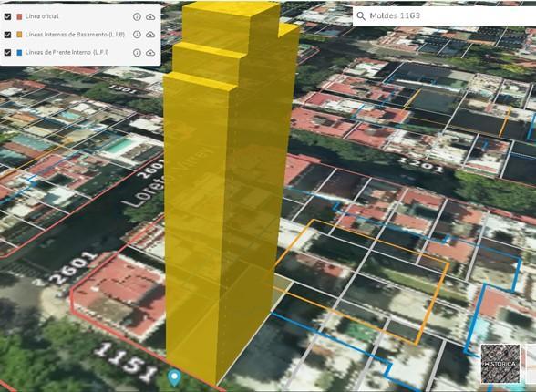Open info for Líneas Internas de Basamento
Image resolution: width=536 pixels, height=392 pixels.
137,35
